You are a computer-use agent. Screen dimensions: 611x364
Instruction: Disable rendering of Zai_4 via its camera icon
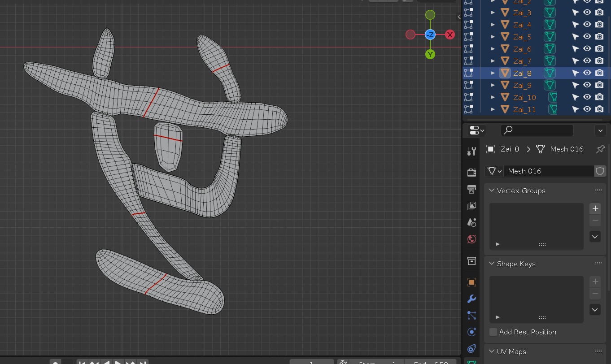coord(599,25)
